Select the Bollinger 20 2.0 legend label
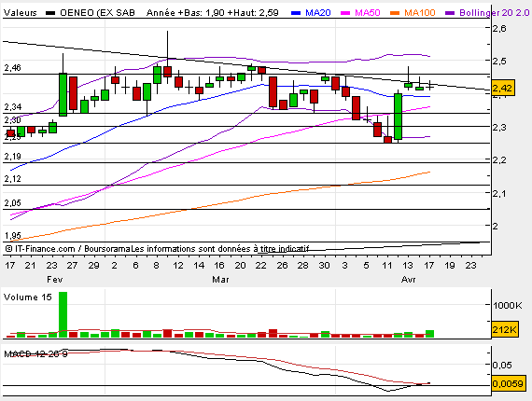Screen dimensions: 532x401 (495, 13)
